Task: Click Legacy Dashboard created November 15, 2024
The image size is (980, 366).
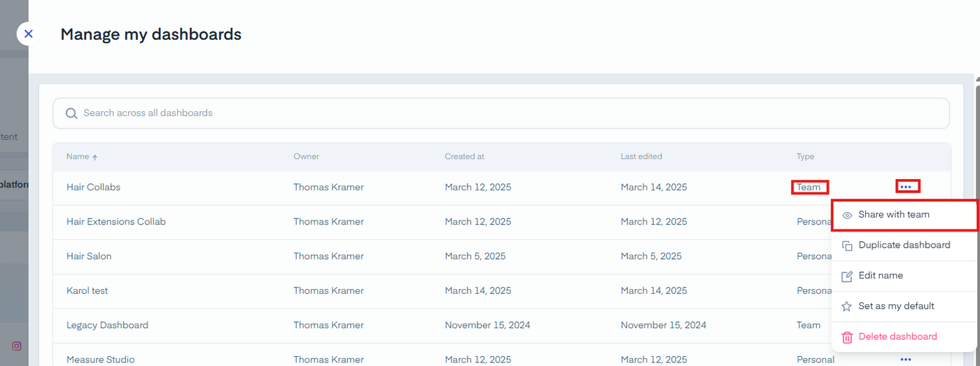Action: (487, 325)
